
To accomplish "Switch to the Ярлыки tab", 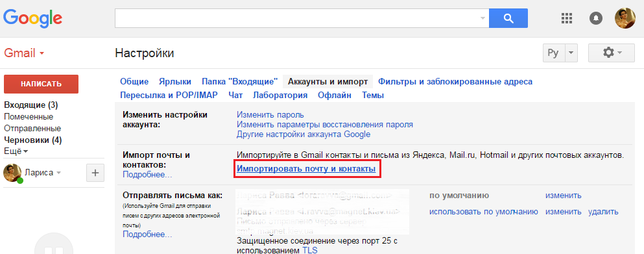I will coord(175,81).
